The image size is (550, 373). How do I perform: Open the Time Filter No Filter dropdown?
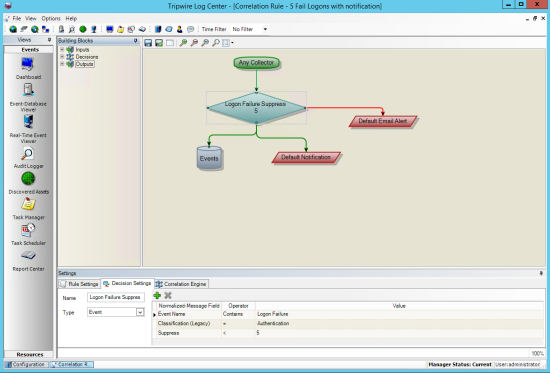249,29
